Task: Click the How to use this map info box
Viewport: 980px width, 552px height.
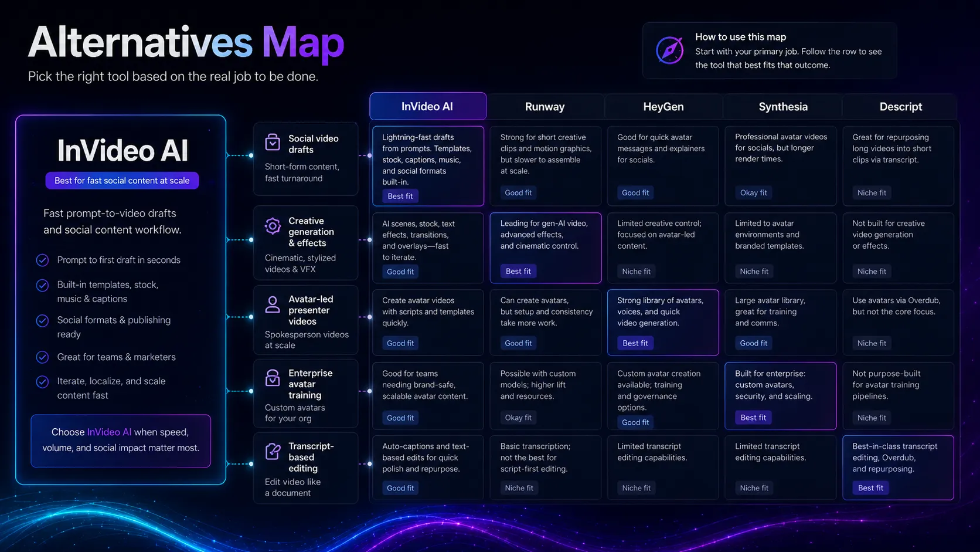Action: [770, 51]
